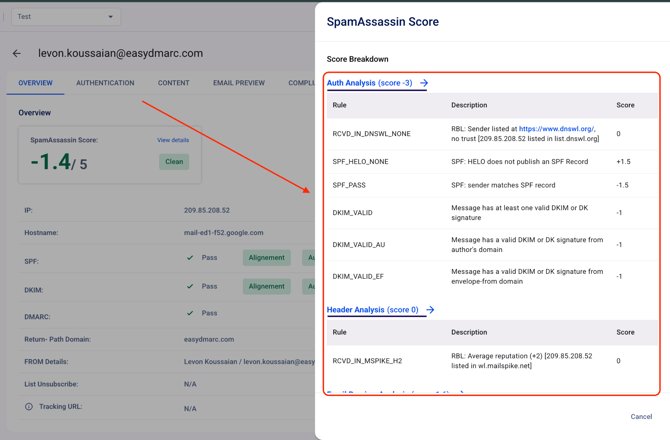Viewport: 670px width, 440px height.
Task: Click the back arrow next to email address
Action: click(17, 54)
